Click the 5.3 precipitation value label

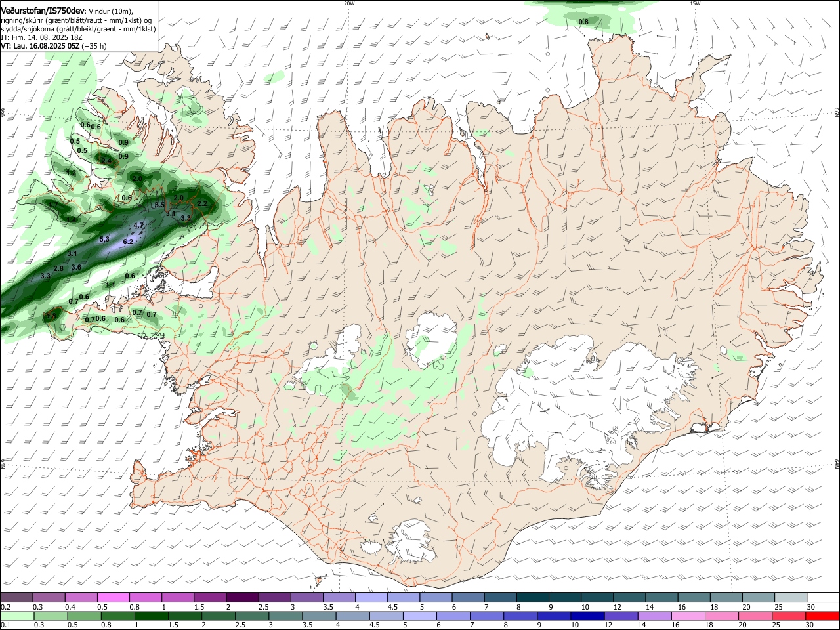click(x=104, y=240)
